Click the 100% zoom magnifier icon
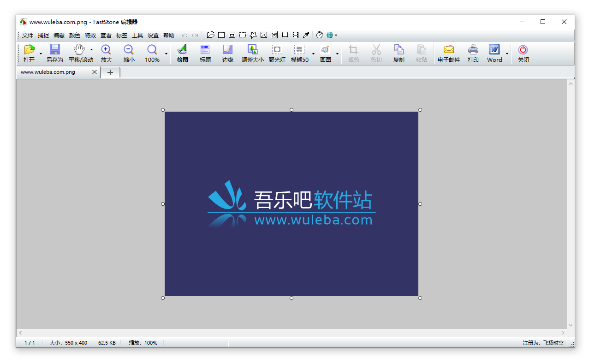This screenshot has width=595, height=364. (152, 49)
